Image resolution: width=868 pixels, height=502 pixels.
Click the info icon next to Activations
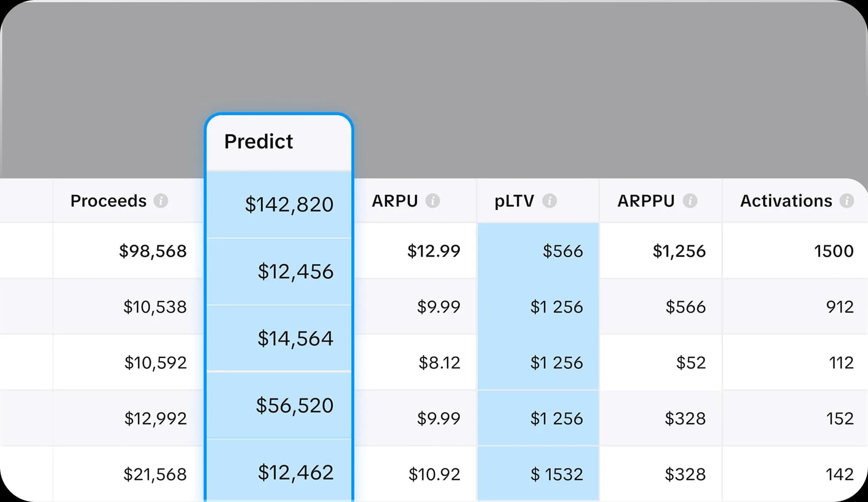[847, 201]
